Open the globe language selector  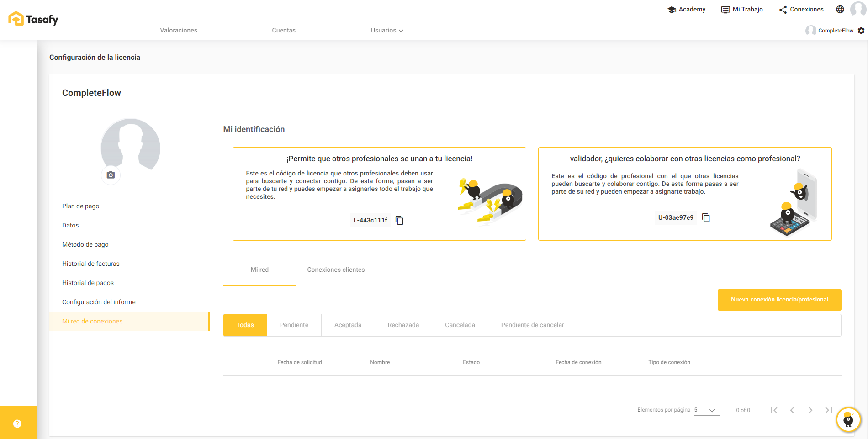pyautogui.click(x=840, y=9)
